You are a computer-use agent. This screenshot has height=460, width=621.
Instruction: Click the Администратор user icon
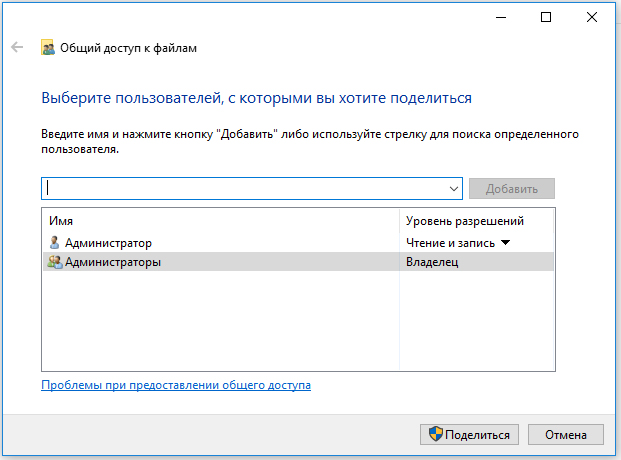pos(54,242)
